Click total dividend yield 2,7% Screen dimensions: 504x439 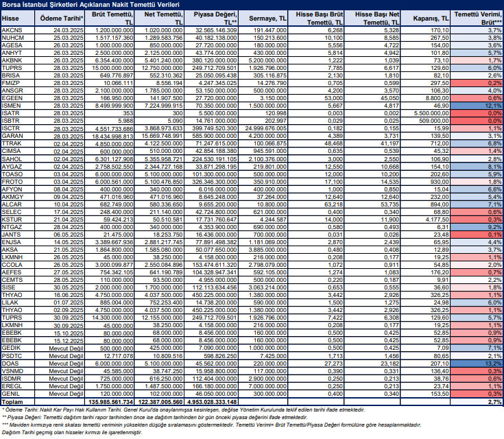[477, 402]
